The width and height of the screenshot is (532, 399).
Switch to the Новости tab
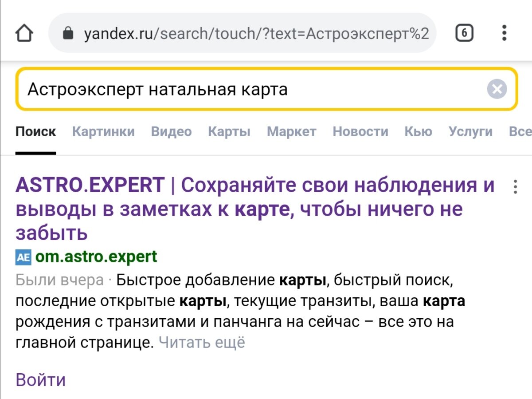[360, 132]
